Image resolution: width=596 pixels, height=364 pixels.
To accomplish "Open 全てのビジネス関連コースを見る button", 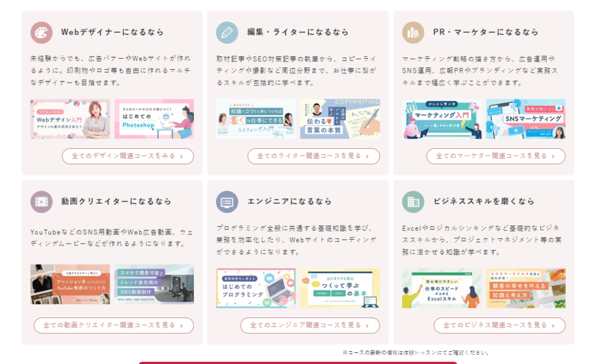I will [x=499, y=325].
